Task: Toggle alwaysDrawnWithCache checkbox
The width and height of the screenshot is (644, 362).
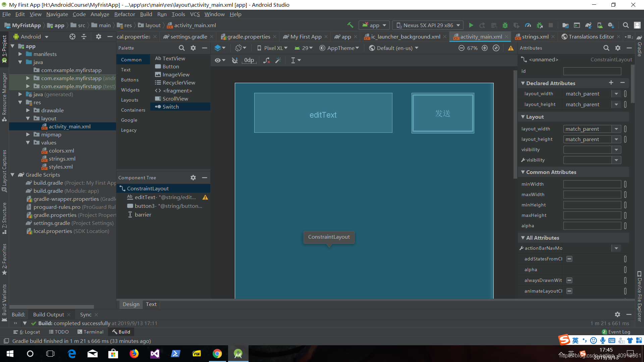Action: click(569, 280)
